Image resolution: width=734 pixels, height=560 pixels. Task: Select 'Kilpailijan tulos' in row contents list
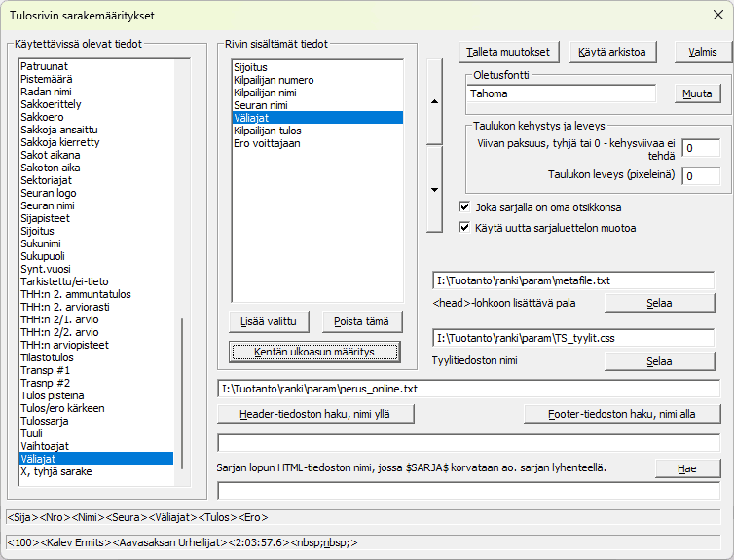267,130
